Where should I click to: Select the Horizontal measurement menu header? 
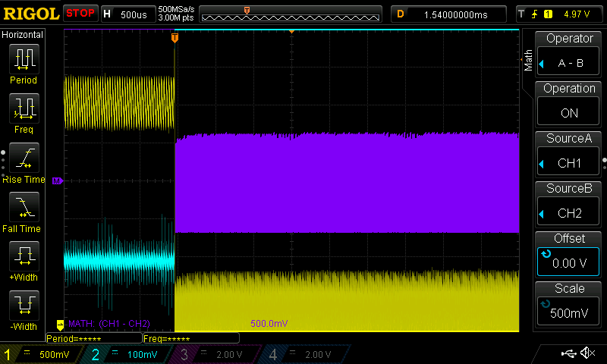tap(23, 35)
